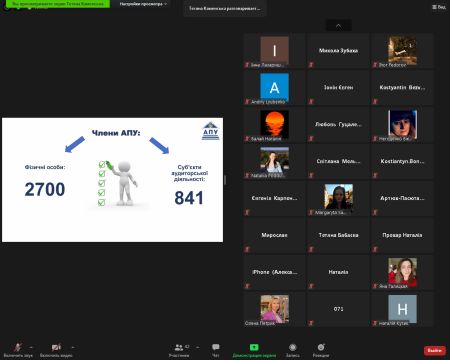Select the sunset avatar participant tile
Screen dimensions: 450x360
coord(274,125)
